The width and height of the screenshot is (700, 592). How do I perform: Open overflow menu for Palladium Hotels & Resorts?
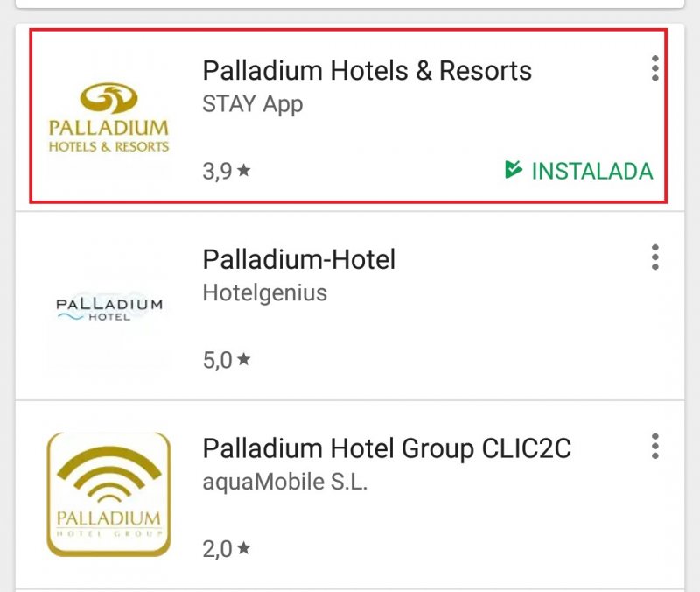coord(654,68)
